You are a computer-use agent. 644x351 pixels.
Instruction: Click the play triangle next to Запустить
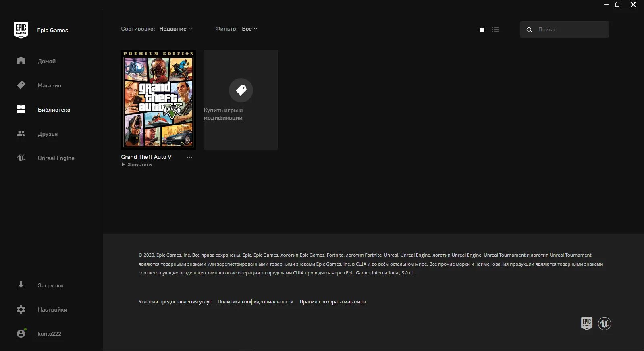123,164
